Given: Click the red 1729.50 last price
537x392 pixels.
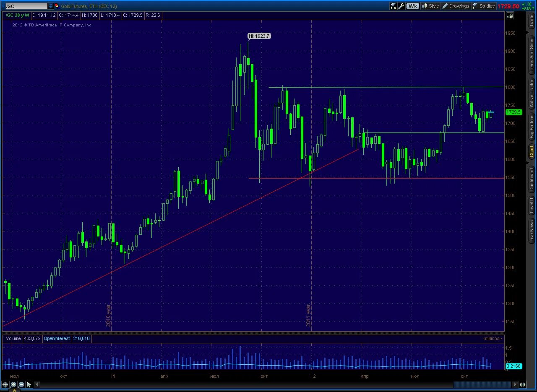Looking at the screenshot, I should point(508,6).
